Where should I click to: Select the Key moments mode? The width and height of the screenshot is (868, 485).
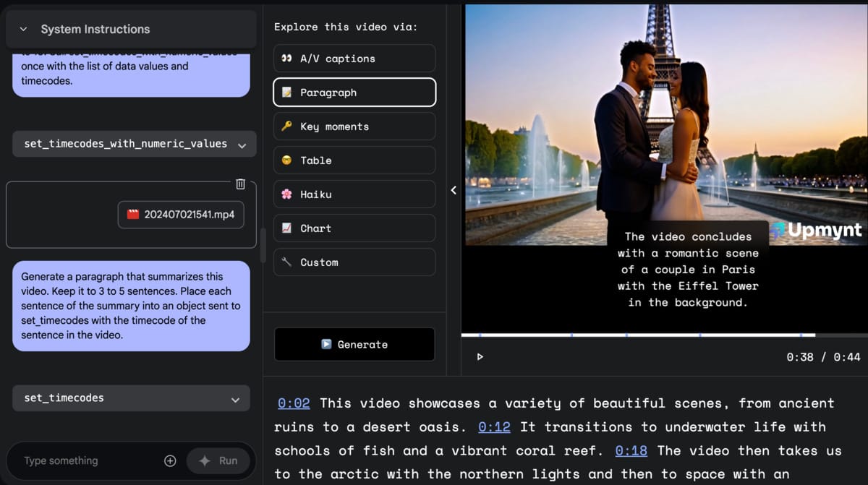[354, 126]
